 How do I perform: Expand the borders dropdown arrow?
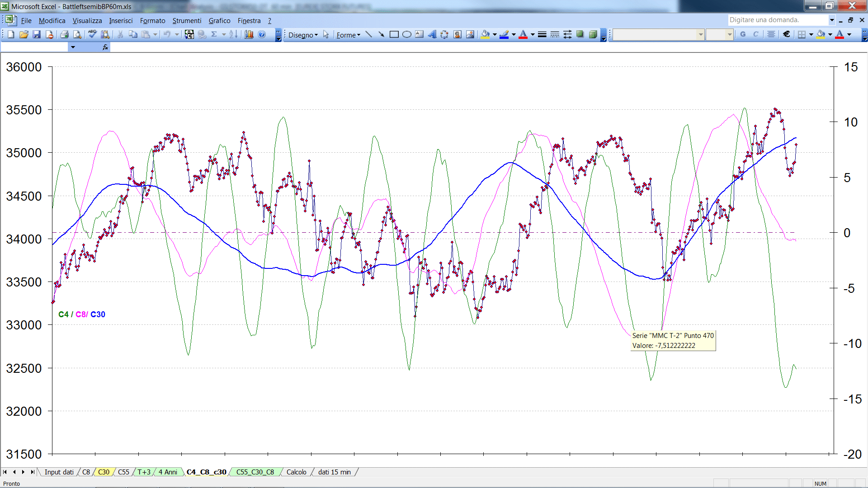(811, 34)
